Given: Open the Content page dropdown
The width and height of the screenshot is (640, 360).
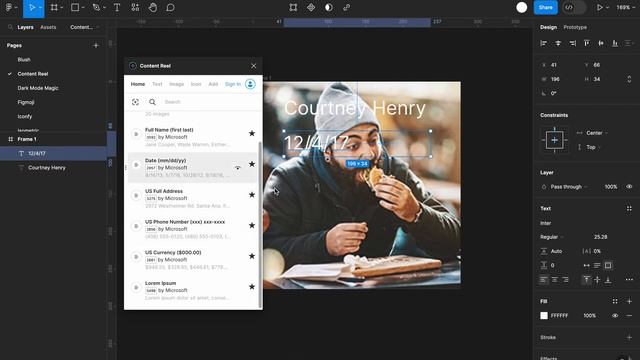Looking at the screenshot, I should point(84,27).
